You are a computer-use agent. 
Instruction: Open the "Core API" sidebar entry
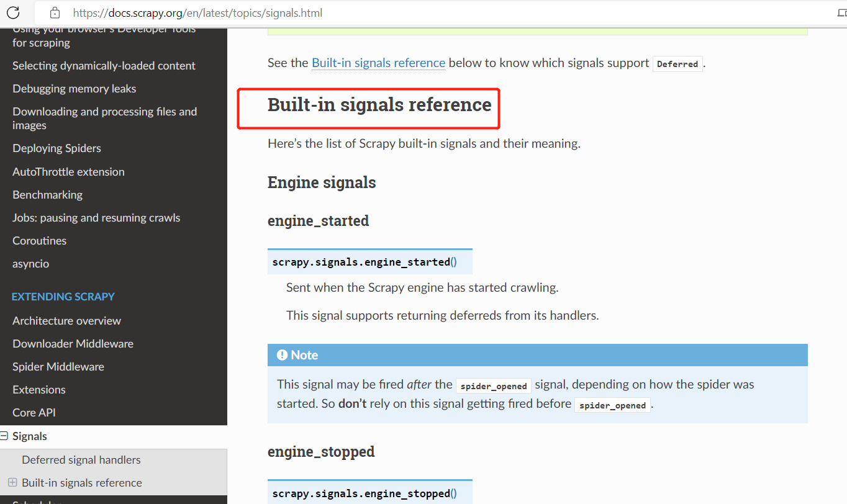coord(34,412)
